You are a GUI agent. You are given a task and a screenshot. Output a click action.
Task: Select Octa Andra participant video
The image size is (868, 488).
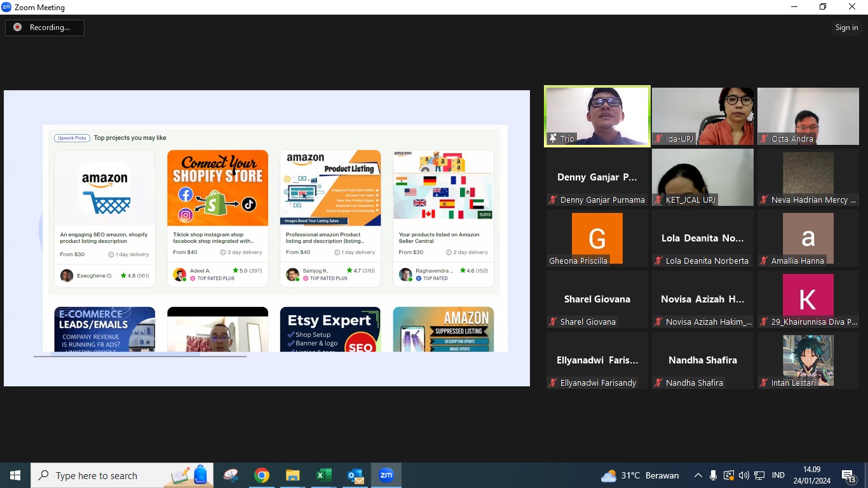[808, 116]
